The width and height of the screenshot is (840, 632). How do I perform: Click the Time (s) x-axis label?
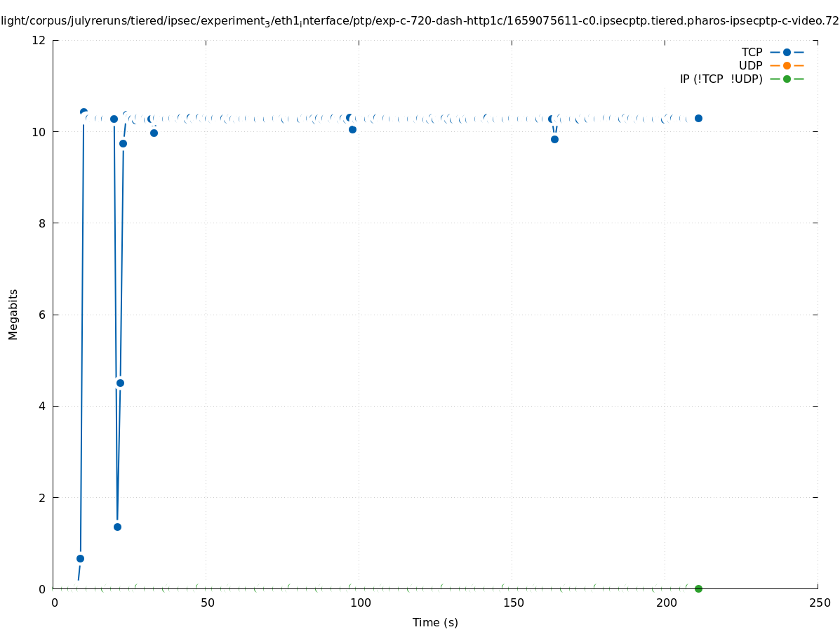pyautogui.click(x=435, y=622)
